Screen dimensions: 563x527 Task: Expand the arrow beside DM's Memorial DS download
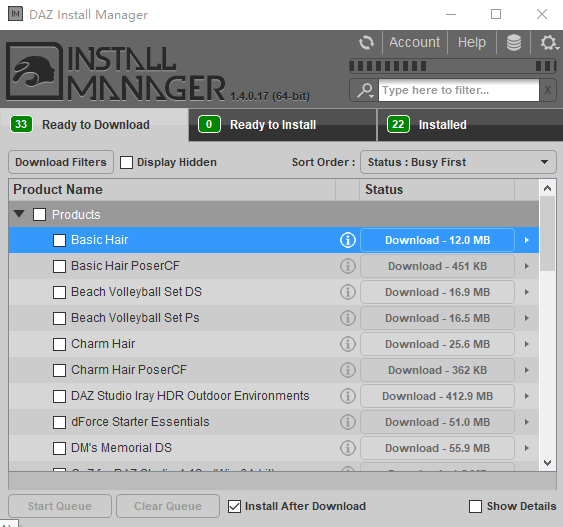(527, 448)
